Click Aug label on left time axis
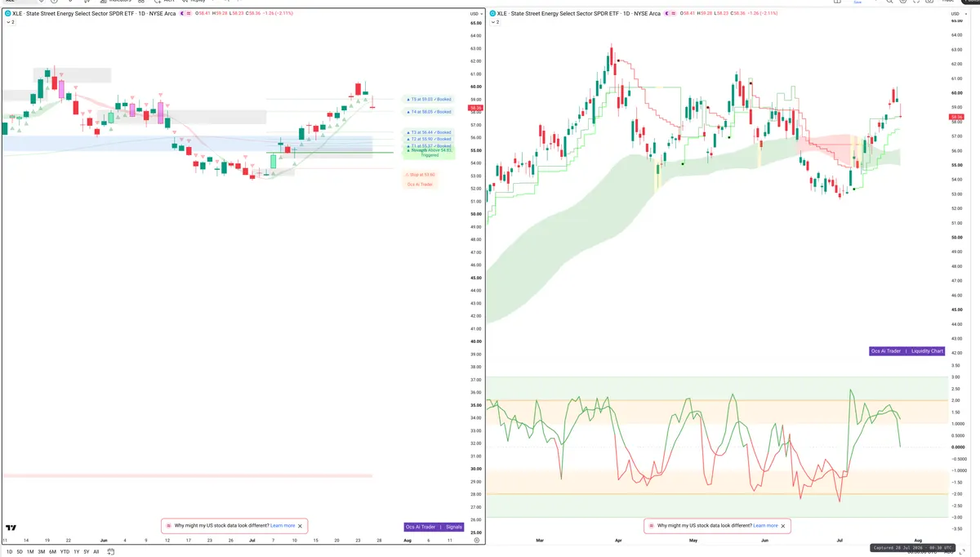 click(408, 541)
